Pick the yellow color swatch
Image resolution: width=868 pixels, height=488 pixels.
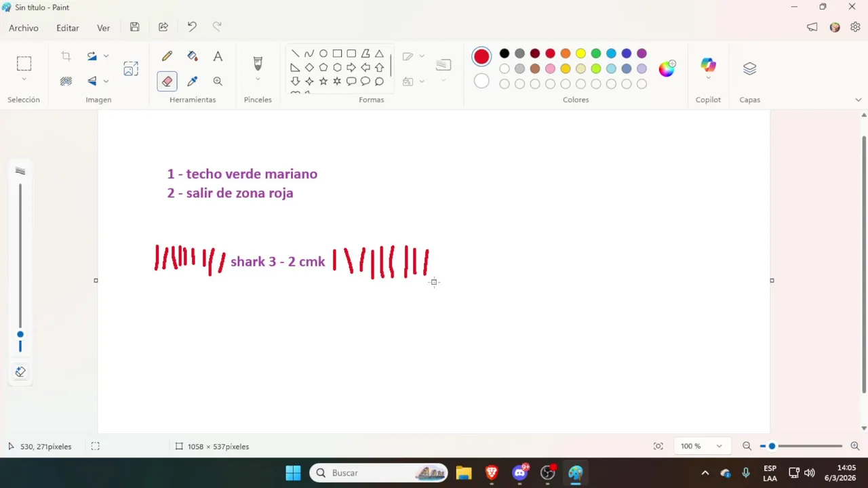click(580, 54)
